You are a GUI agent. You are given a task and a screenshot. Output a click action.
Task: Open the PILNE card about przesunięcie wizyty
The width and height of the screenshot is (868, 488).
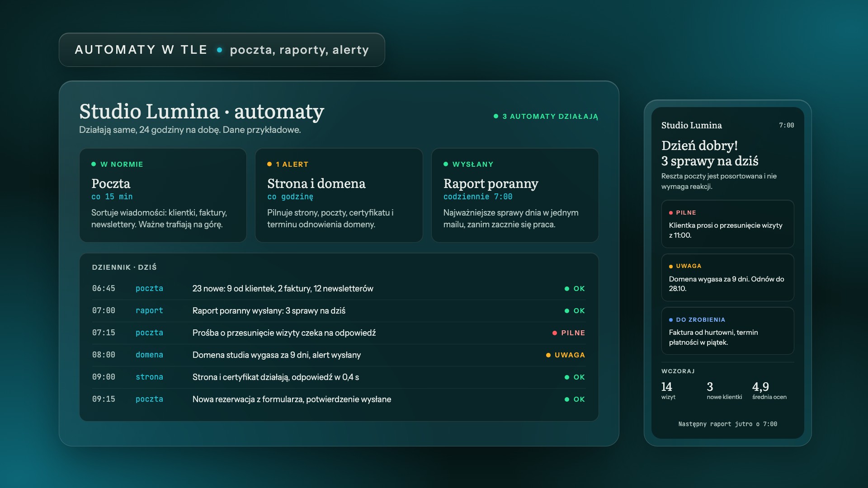727,224
